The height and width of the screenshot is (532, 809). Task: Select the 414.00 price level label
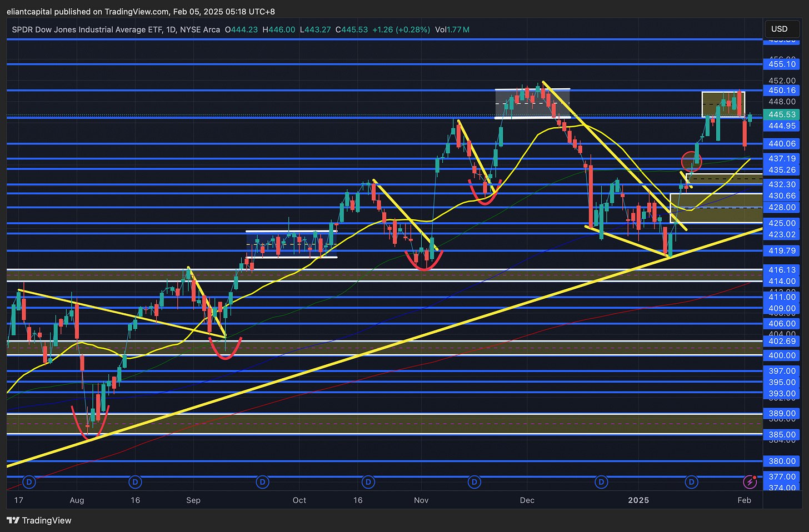coord(782,282)
